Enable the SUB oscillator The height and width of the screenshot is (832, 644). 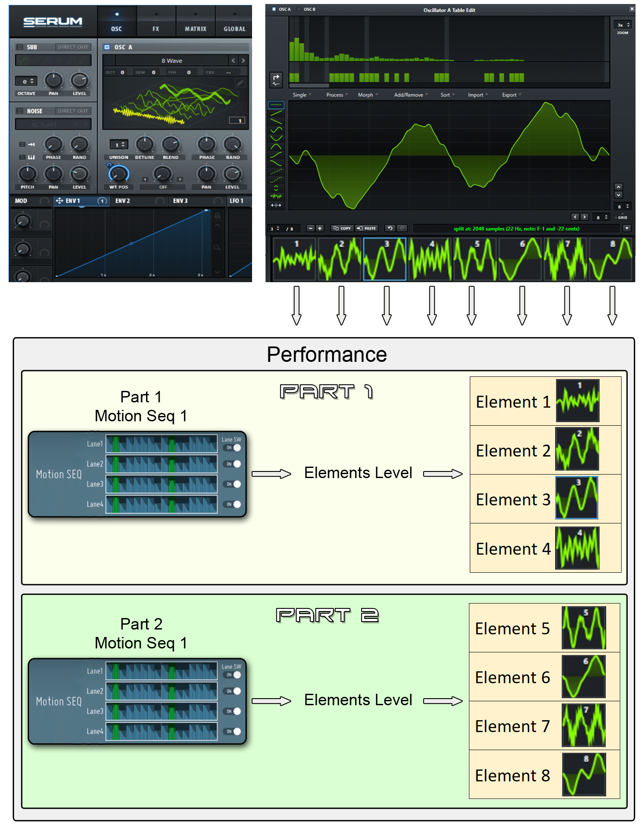point(20,47)
